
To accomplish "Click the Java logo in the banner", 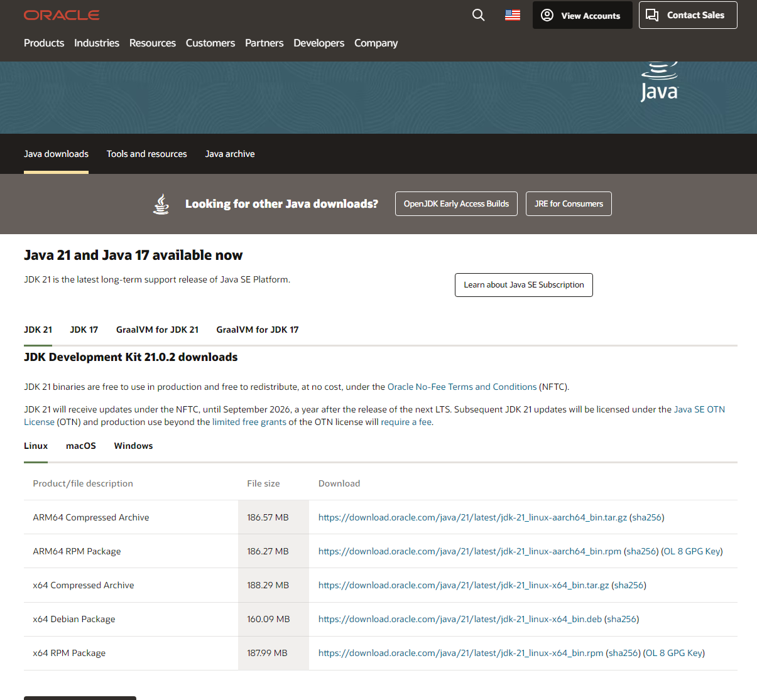I will pyautogui.click(x=660, y=82).
